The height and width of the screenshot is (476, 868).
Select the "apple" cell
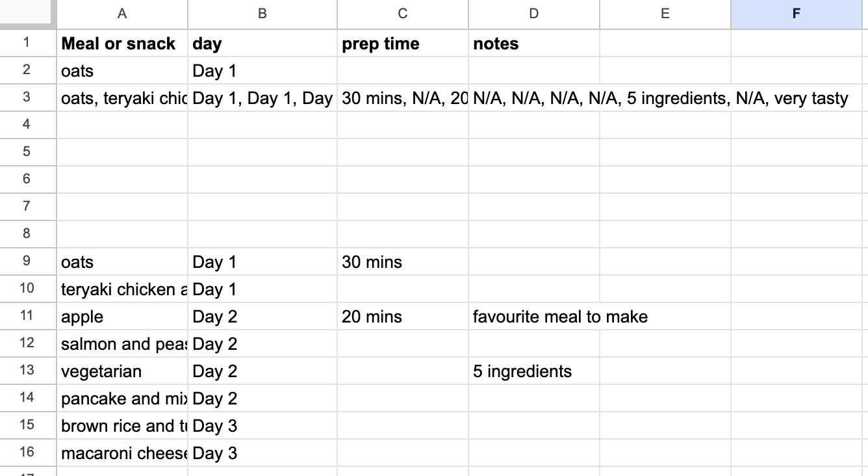[x=122, y=317]
